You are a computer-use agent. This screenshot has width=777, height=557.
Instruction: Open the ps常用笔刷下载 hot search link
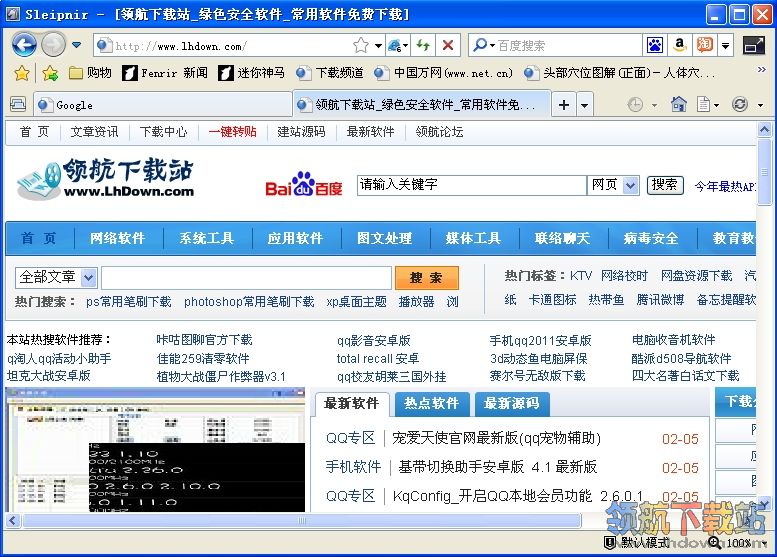point(128,302)
